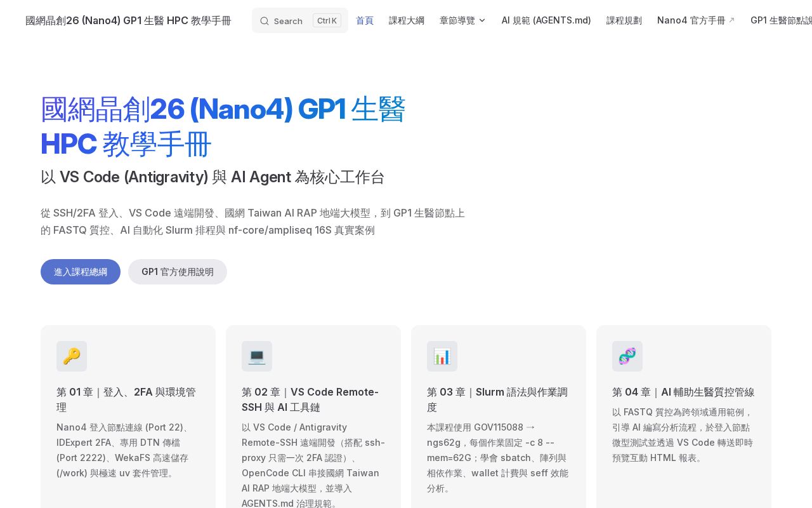Focus the Search box
This screenshot has height=508, width=812.
[x=300, y=20]
